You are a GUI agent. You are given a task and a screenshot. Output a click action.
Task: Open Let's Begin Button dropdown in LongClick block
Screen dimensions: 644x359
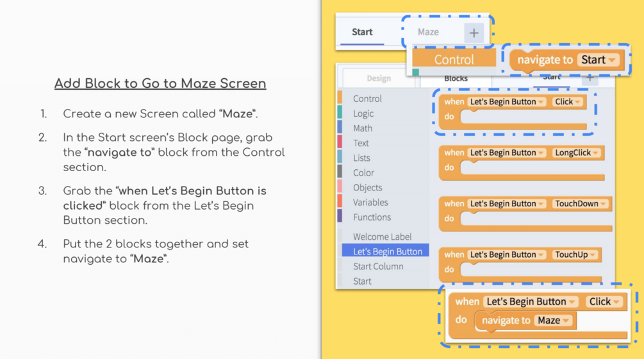pyautogui.click(x=507, y=153)
